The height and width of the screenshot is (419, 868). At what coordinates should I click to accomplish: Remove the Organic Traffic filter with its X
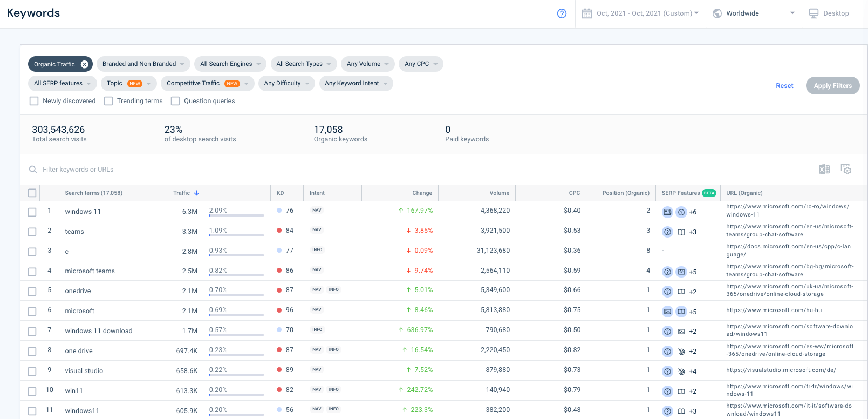pyautogui.click(x=85, y=64)
